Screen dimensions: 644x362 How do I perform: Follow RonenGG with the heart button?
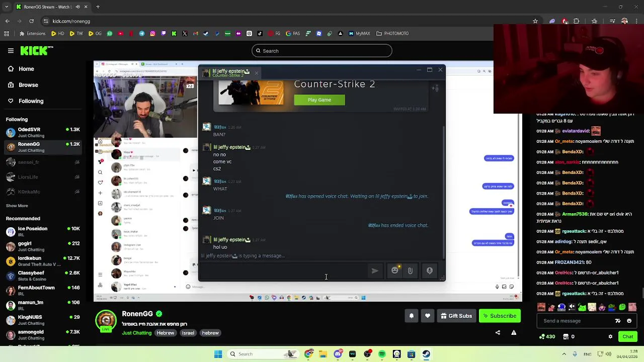pos(428,316)
